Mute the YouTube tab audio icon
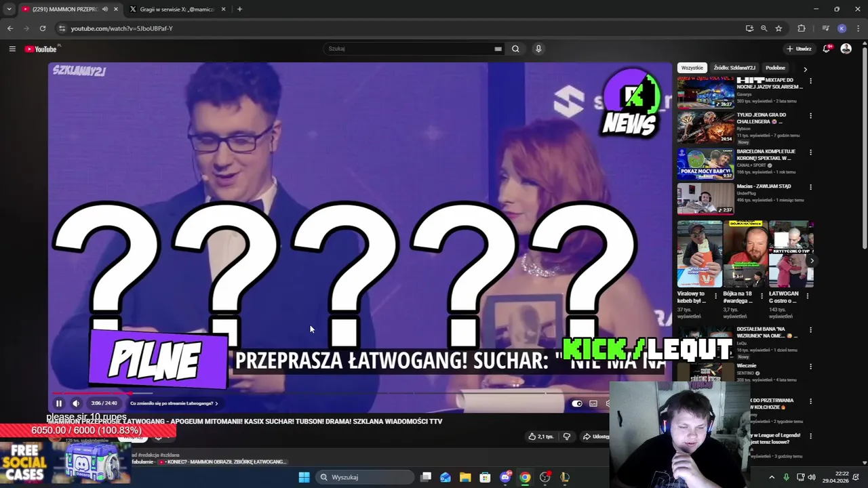This screenshot has height=488, width=868. point(104,9)
